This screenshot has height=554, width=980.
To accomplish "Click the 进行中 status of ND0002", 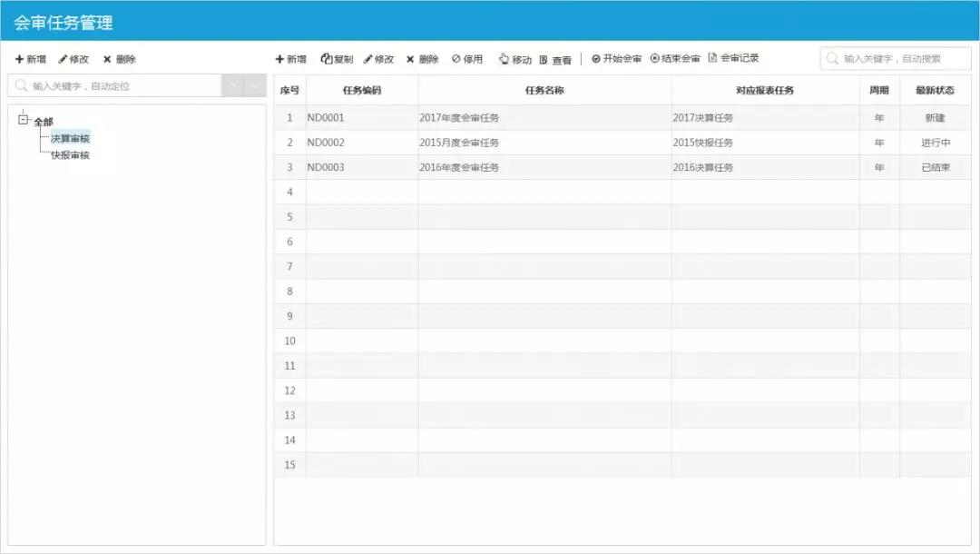I will click(936, 142).
